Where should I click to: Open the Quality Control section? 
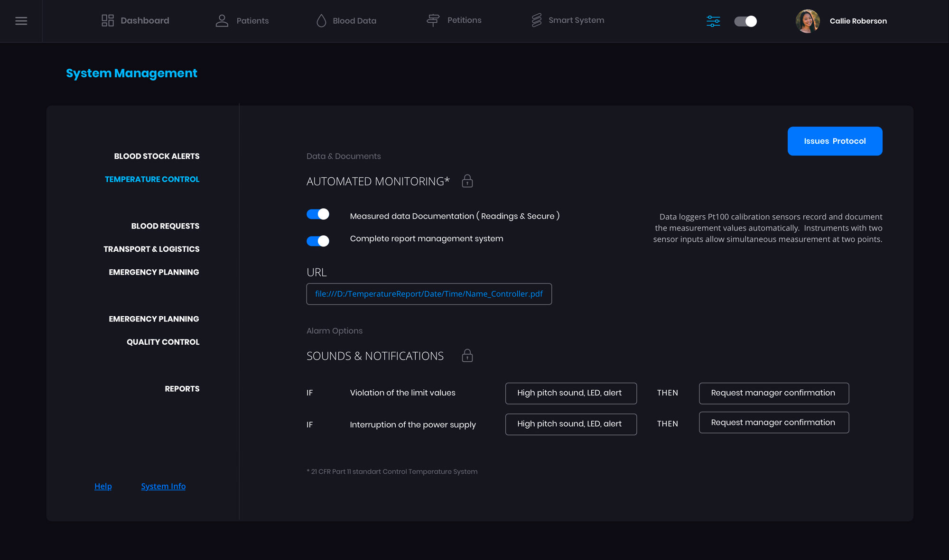[x=163, y=342]
